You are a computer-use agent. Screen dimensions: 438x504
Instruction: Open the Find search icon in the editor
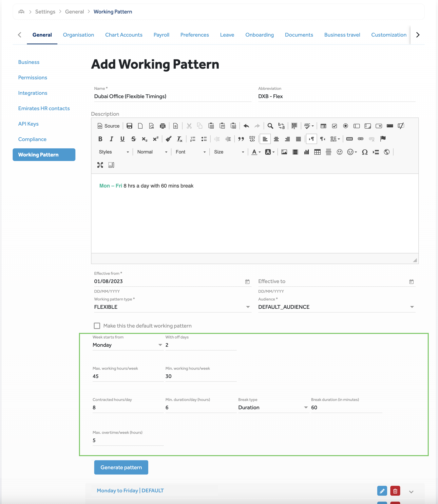pos(270,126)
